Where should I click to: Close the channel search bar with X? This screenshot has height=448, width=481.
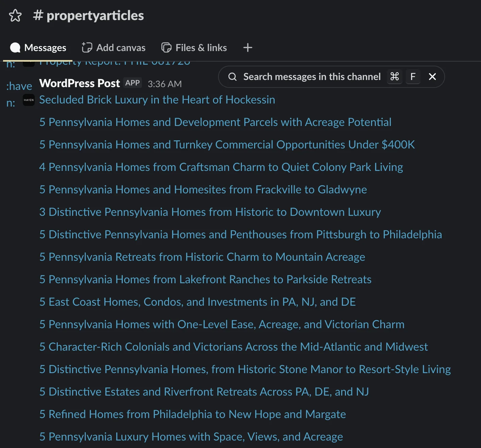[432, 77]
